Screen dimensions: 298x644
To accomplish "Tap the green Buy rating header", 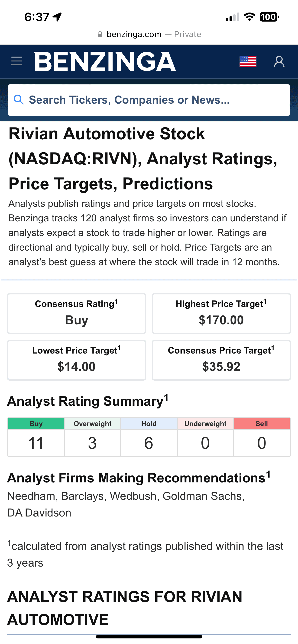I will point(36,424).
